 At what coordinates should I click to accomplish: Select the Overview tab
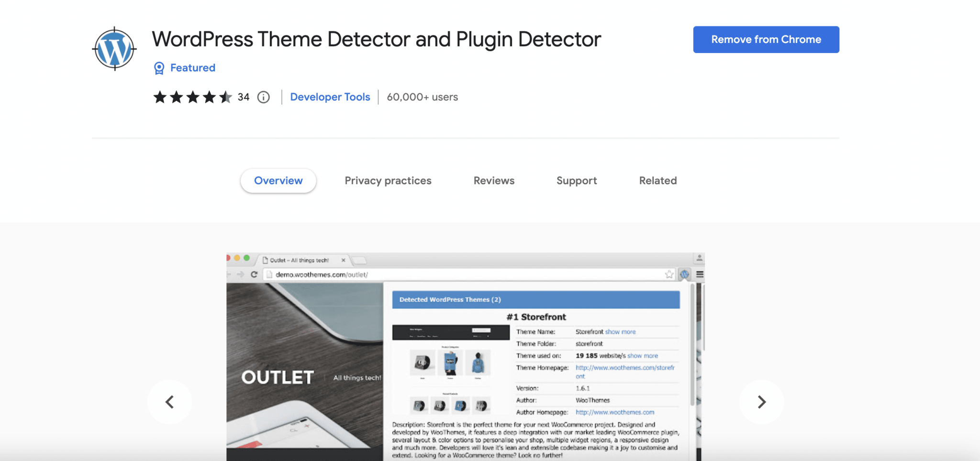[x=278, y=181]
